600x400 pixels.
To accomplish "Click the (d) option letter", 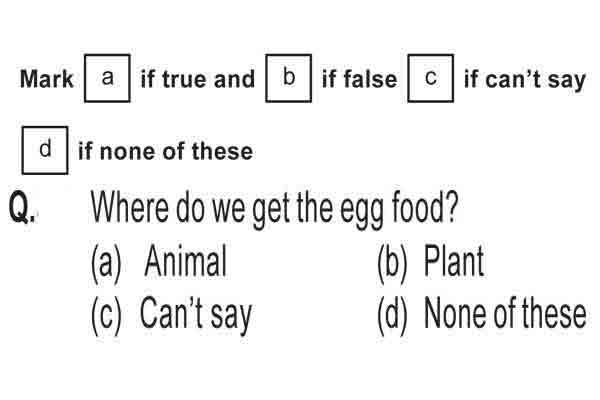I will 392,317.
